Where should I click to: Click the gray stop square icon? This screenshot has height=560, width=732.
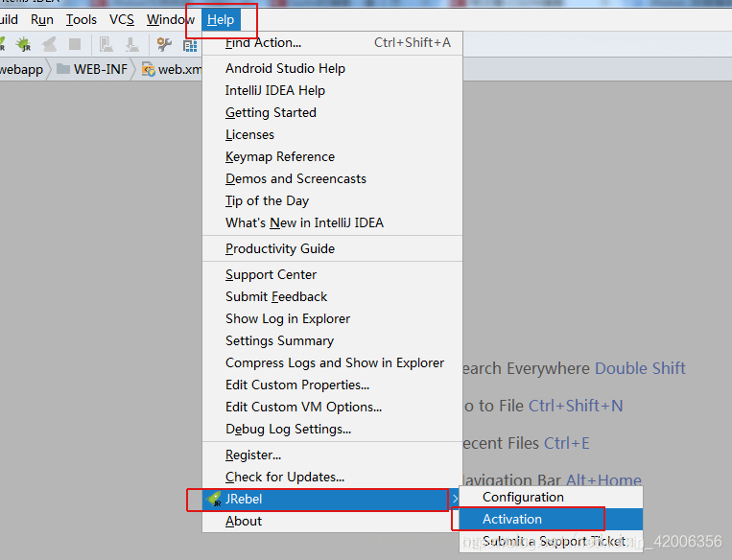(75, 44)
